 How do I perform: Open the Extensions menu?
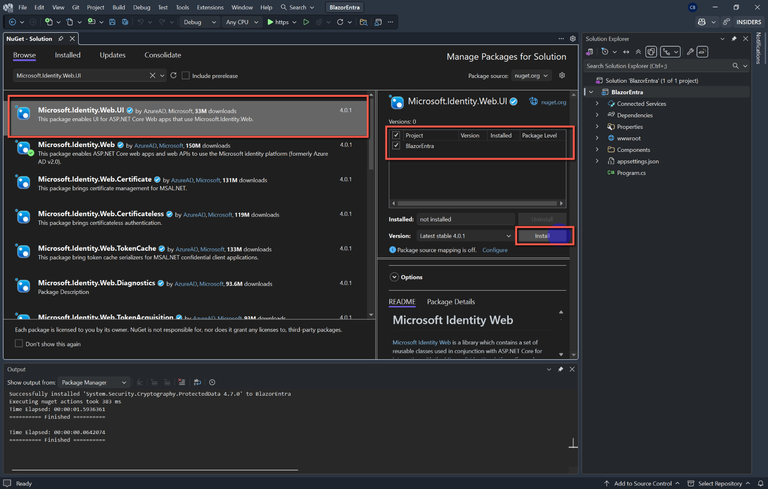[210, 7]
